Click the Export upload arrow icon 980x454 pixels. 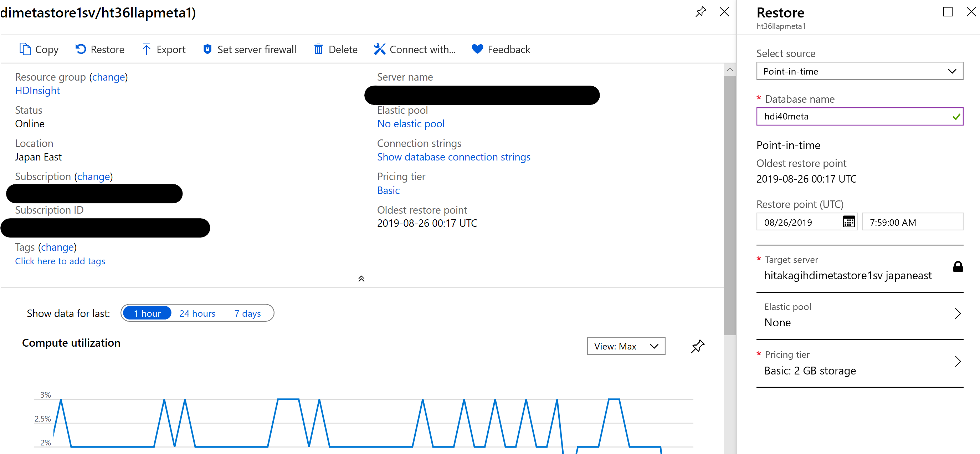pyautogui.click(x=146, y=50)
